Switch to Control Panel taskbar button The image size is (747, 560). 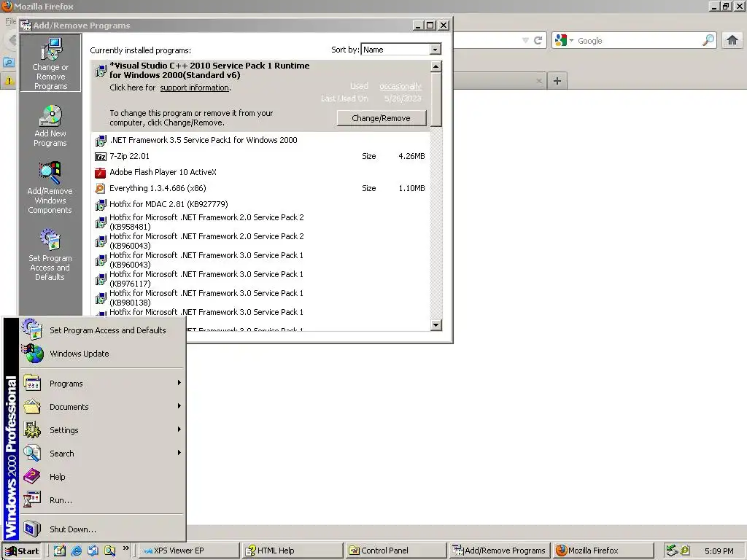(x=396, y=551)
